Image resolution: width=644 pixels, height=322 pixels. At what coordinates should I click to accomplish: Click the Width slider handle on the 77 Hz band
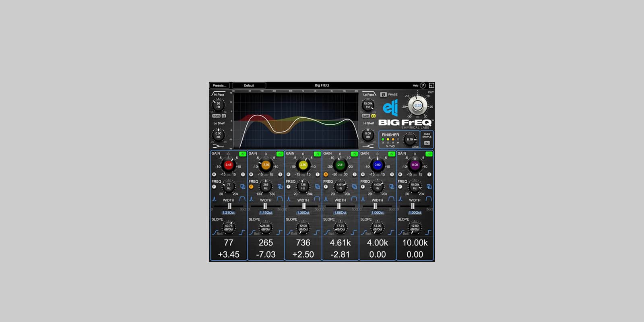pyautogui.click(x=229, y=206)
